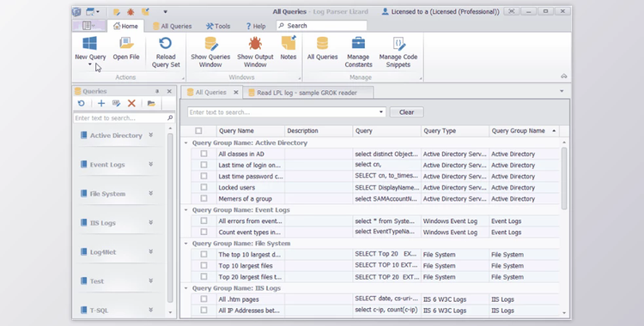Screen dimensions: 644x326
Task: Sort by the Query Type column header
Action: (x=455, y=130)
